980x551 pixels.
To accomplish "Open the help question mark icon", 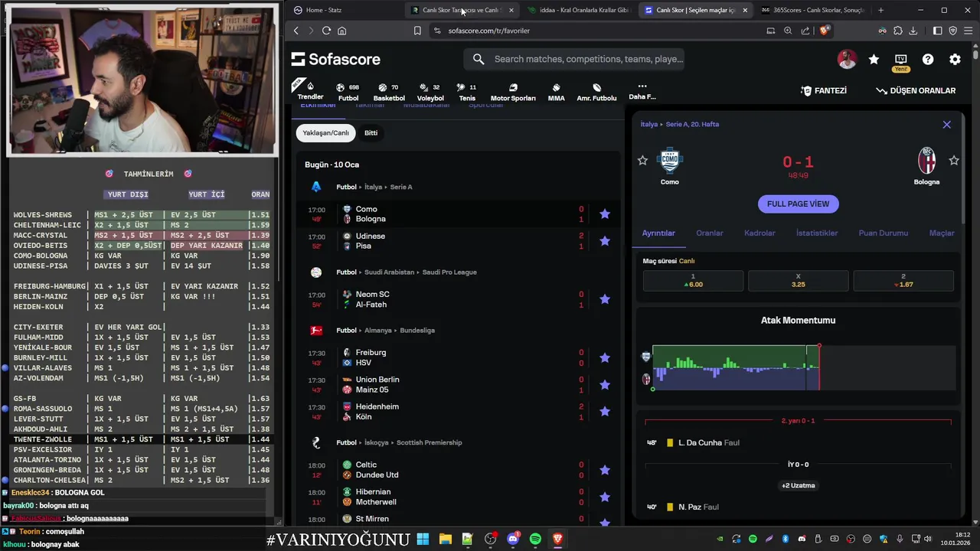I will click(x=928, y=59).
